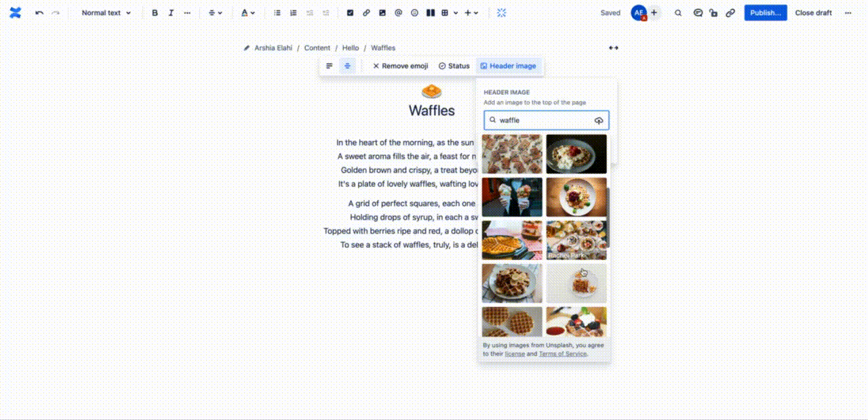Click the Publish button
Viewport: 868px width, 420px height.
tap(766, 13)
